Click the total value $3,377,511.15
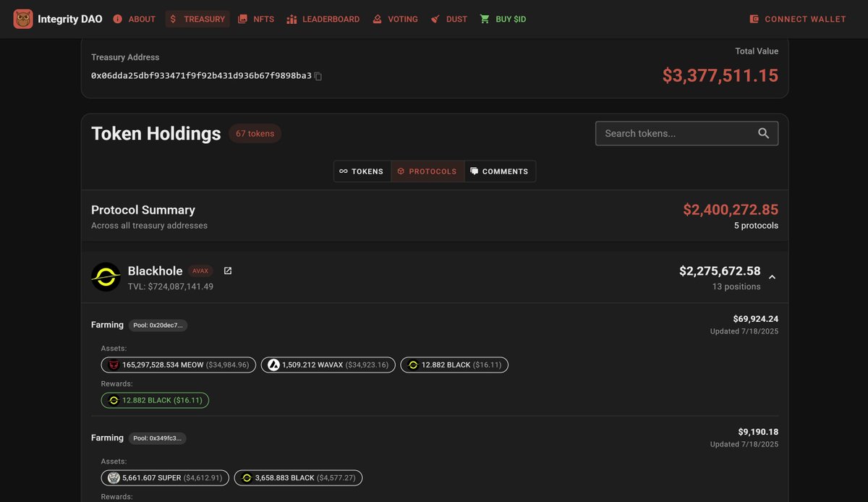 720,75
